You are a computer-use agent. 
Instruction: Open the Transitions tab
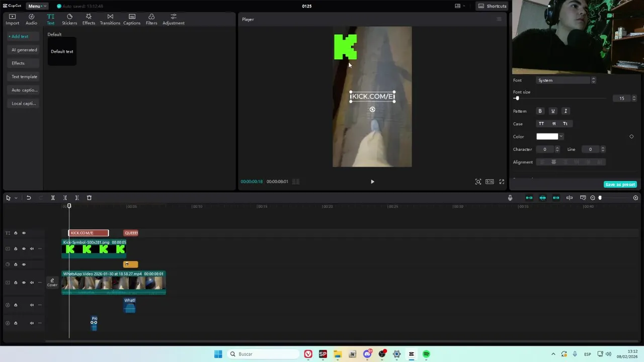click(x=110, y=20)
